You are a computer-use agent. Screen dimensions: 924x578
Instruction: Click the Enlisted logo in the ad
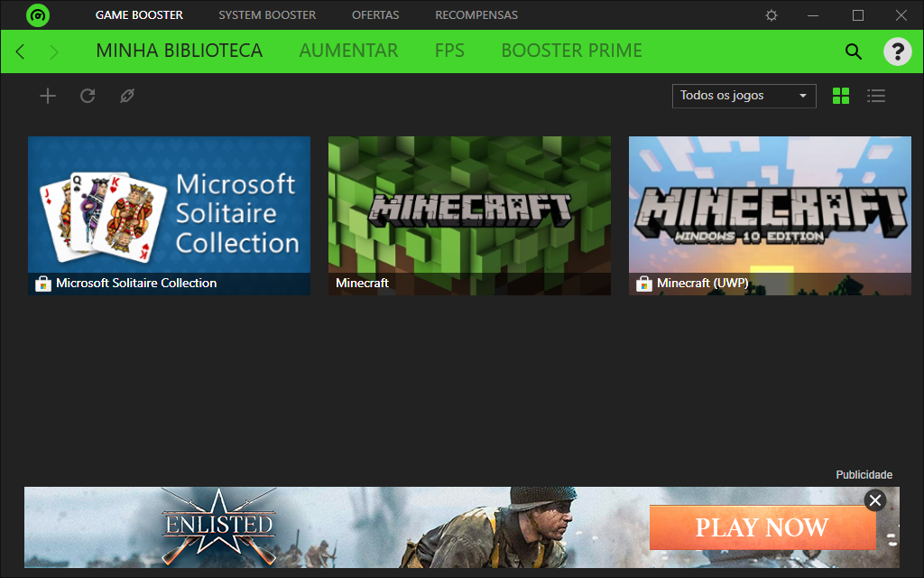coord(218,526)
